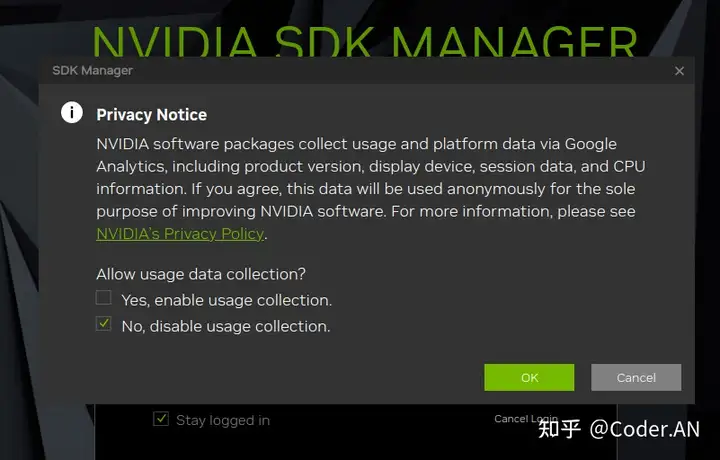
Task: Uncheck the No disable usage collection checkbox
Action: click(x=103, y=324)
